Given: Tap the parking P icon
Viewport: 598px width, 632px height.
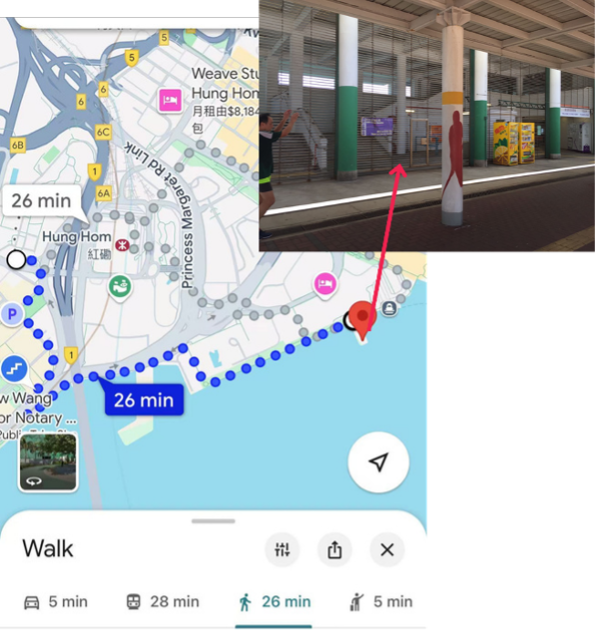Looking at the screenshot, I should click(12, 315).
